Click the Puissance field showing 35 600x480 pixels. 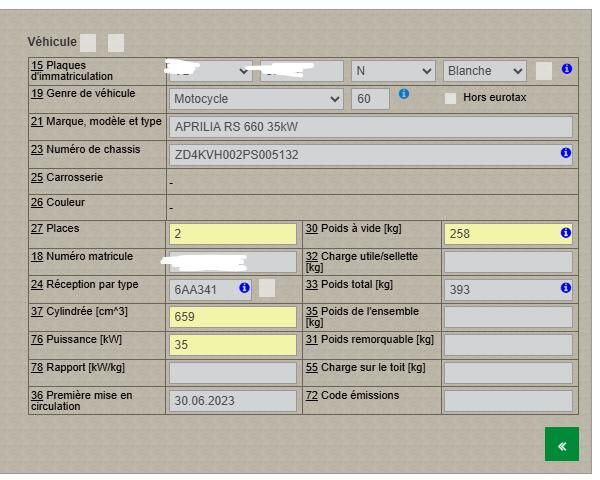tap(233, 345)
